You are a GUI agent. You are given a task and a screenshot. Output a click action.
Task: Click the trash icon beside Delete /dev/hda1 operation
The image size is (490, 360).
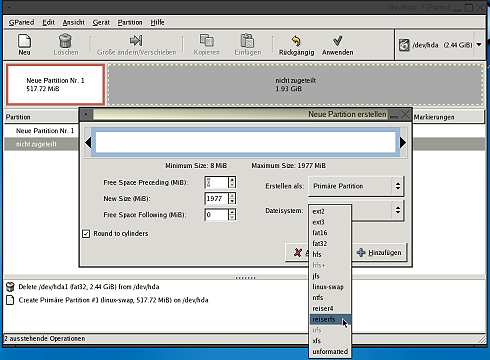(x=11, y=286)
